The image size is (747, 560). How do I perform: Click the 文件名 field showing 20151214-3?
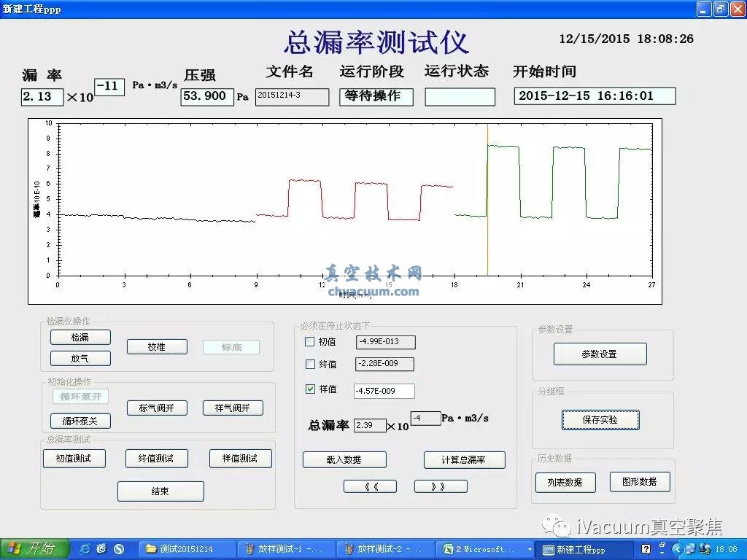point(290,96)
